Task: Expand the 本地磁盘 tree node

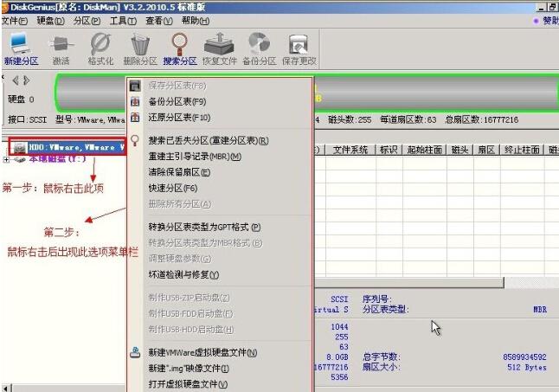Action: pyautogui.click(x=6, y=159)
